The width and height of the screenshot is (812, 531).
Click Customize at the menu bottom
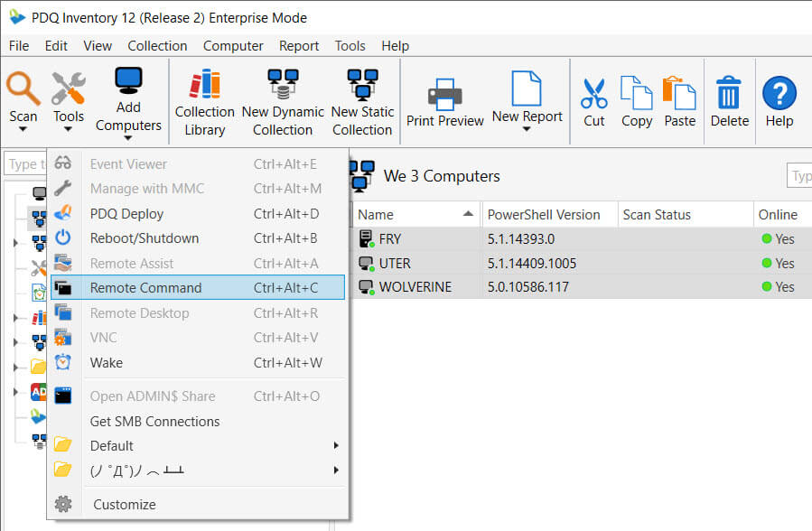pos(124,504)
